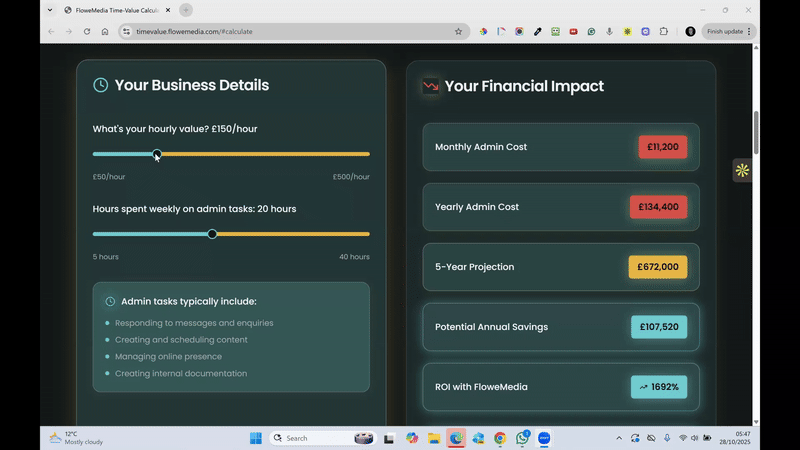This screenshot has height=450, width=800.
Task: Click the hourly value slider handle
Action: (x=157, y=154)
